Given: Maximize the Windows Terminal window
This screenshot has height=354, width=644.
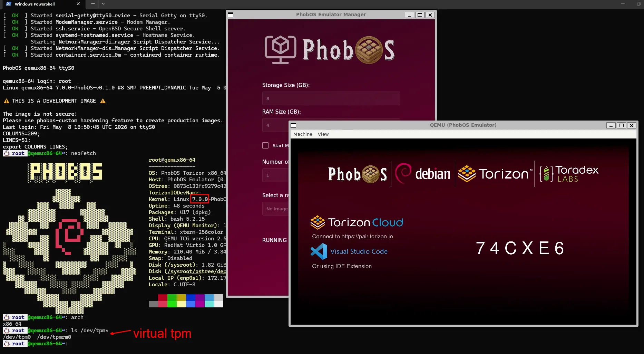Looking at the screenshot, I should point(638,4).
